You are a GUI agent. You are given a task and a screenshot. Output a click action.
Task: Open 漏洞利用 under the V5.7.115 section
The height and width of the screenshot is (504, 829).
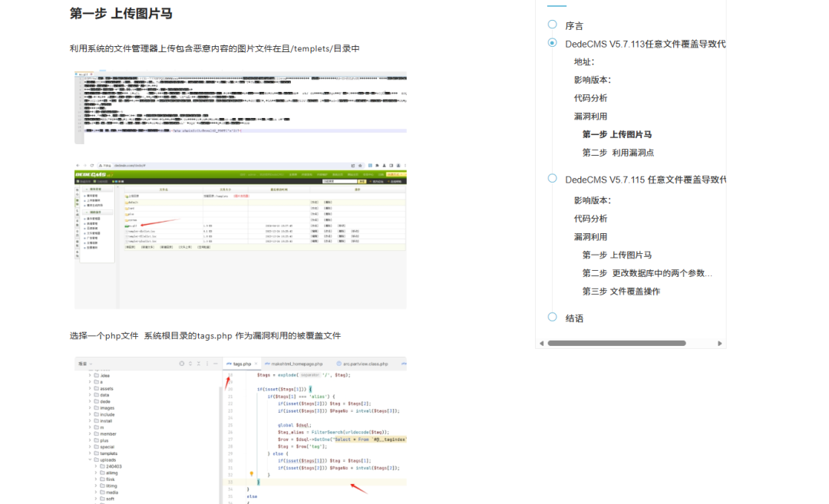(590, 237)
